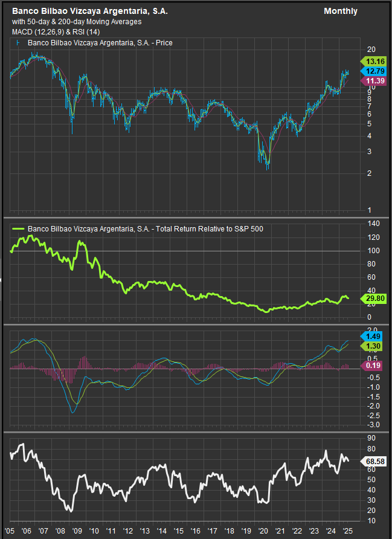The image size is (392, 539).
Task: Click the '09 year label on time axis
Action: 77,531
